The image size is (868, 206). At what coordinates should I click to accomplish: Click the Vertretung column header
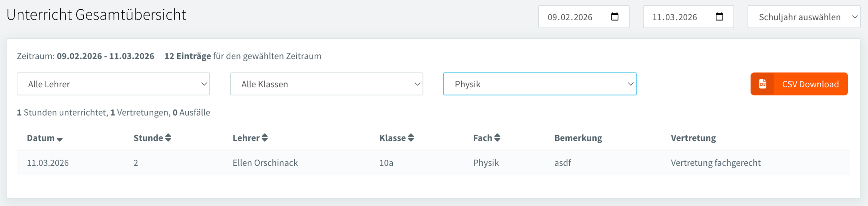tap(693, 138)
